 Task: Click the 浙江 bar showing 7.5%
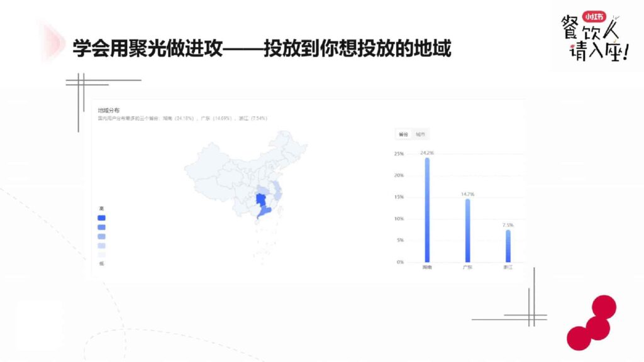click(507, 245)
